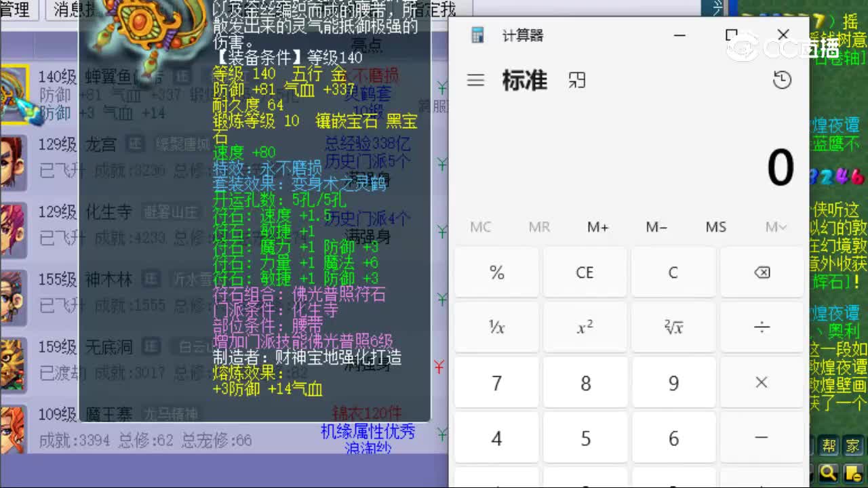868x488 pixels.
Task: Click the M+ memory add button
Action: point(597,227)
